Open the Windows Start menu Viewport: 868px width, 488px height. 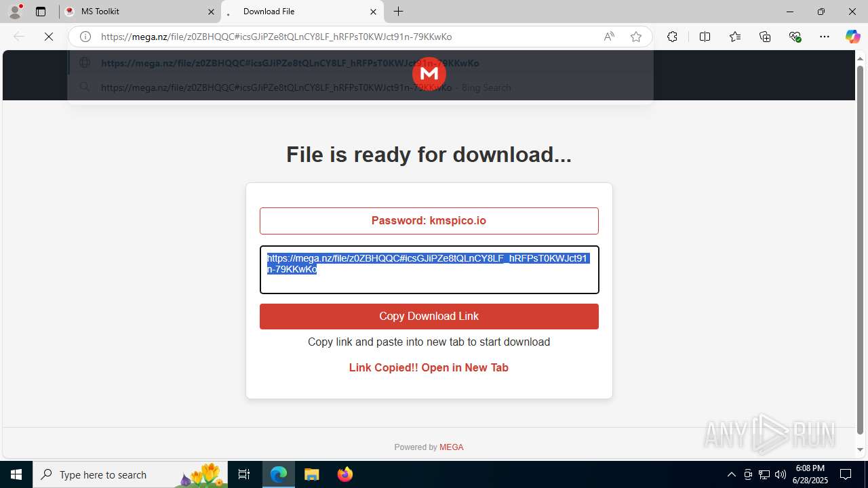[x=16, y=474]
